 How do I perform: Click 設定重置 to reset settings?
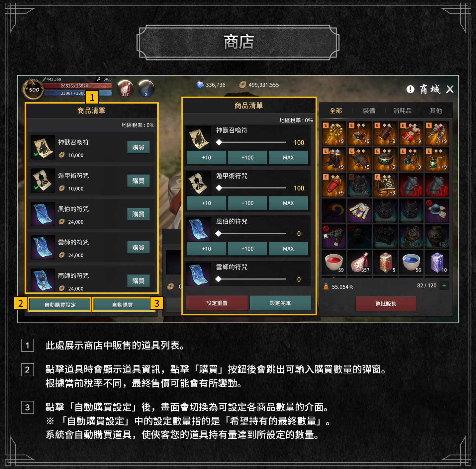[x=217, y=303]
